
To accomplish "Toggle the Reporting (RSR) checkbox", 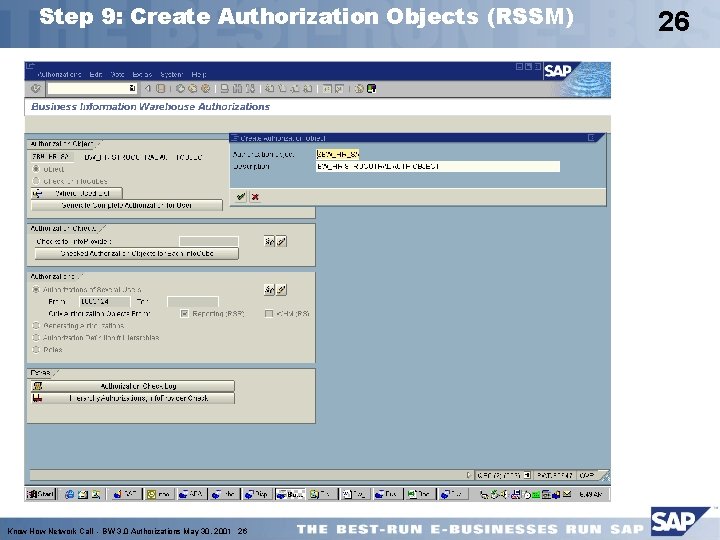I will pyautogui.click(x=185, y=314).
